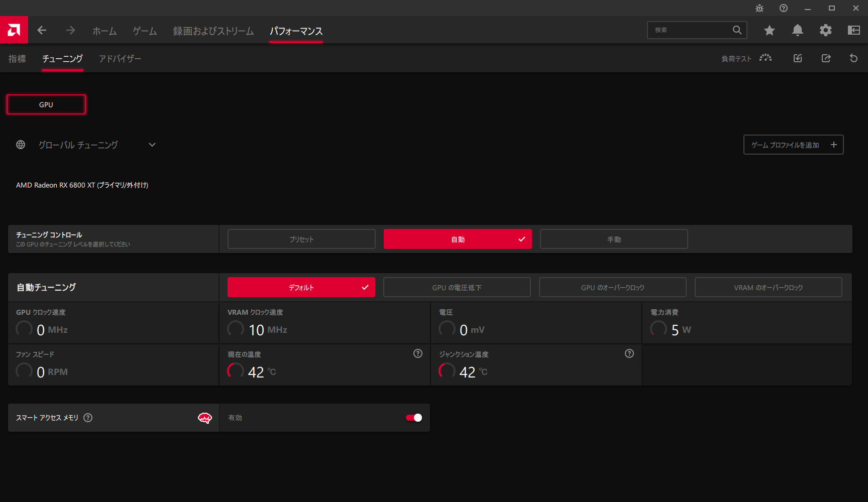Click ゲーム プロファイルを追加 button
Viewport: 868px width, 502px height.
[794, 145]
